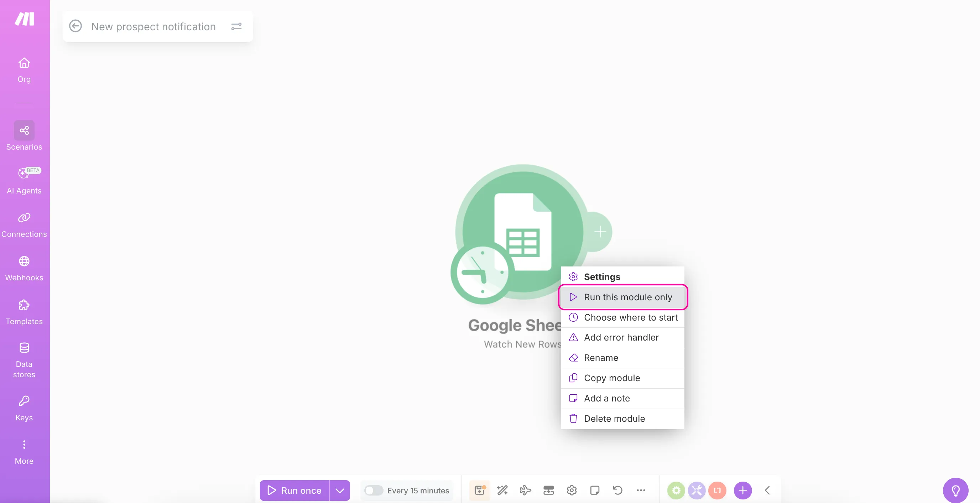Expand the More sidebar menu
The width and height of the screenshot is (980, 503).
(24, 452)
